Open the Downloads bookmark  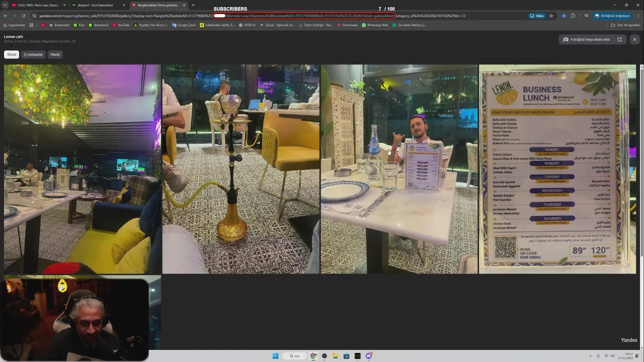coord(347,25)
